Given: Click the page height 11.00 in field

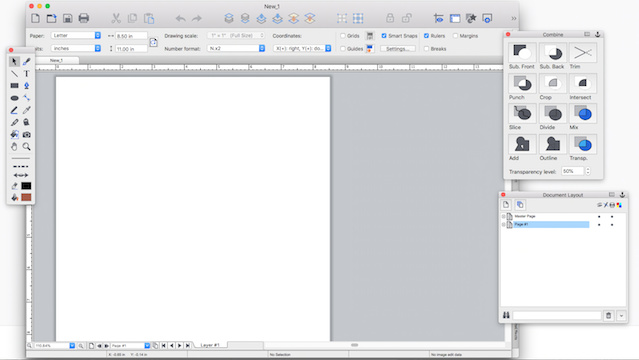Looking at the screenshot, I should click(131, 49).
